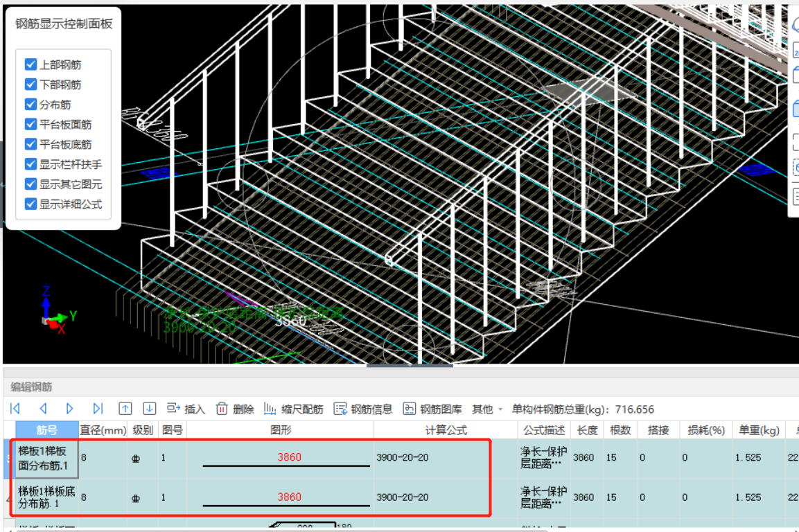This screenshot has width=799, height=532.
Task: Open 钢筋信息 rebar information
Action: (363, 409)
